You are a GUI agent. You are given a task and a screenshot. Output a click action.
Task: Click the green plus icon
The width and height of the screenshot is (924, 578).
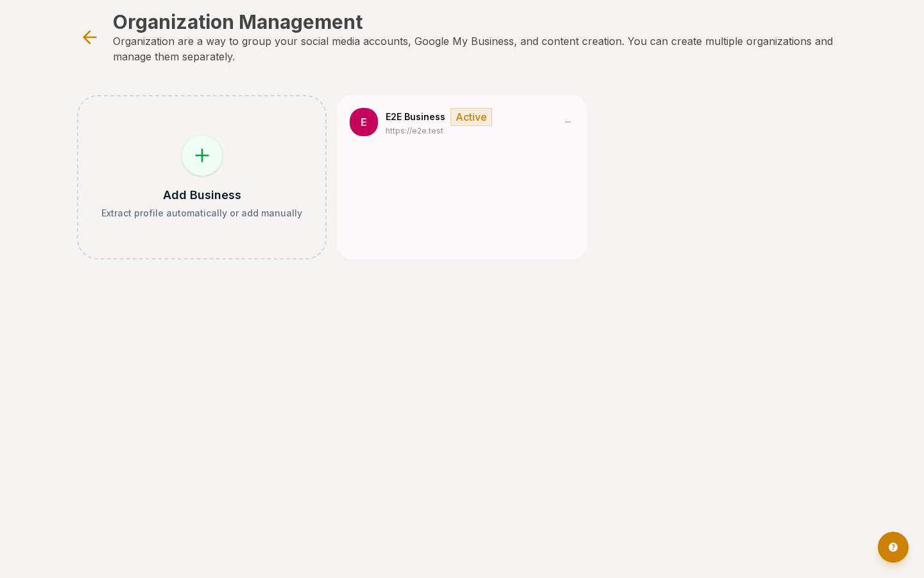202,155
